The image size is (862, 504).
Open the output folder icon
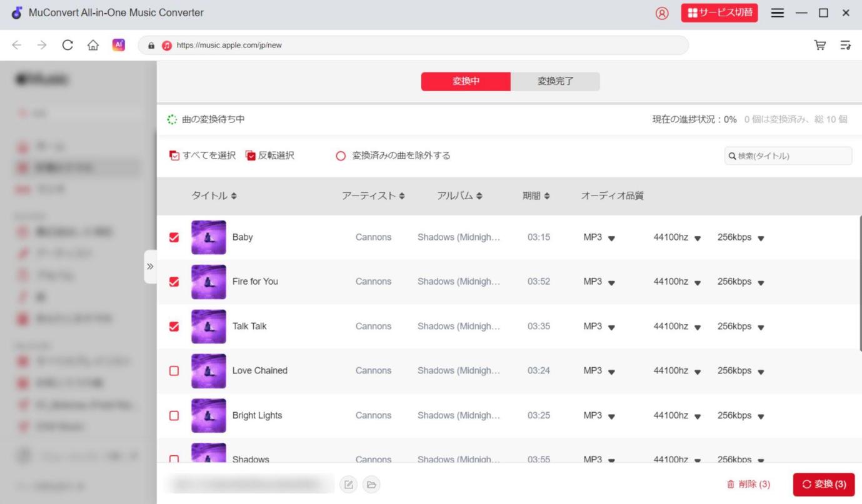371,484
